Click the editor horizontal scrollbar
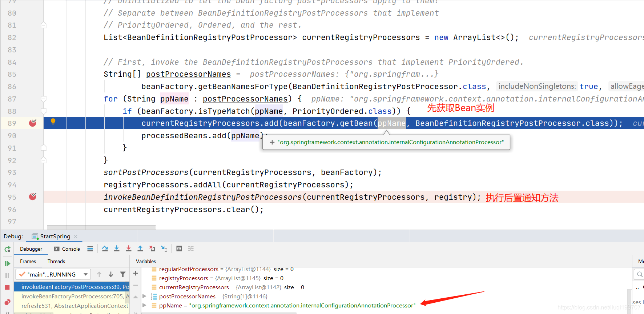The image size is (644, 314). point(102,227)
